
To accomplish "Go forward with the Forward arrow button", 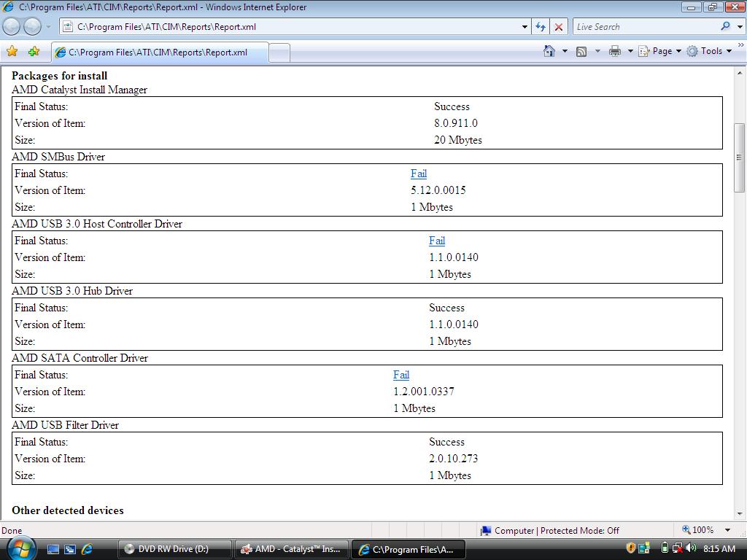I will [x=32, y=27].
